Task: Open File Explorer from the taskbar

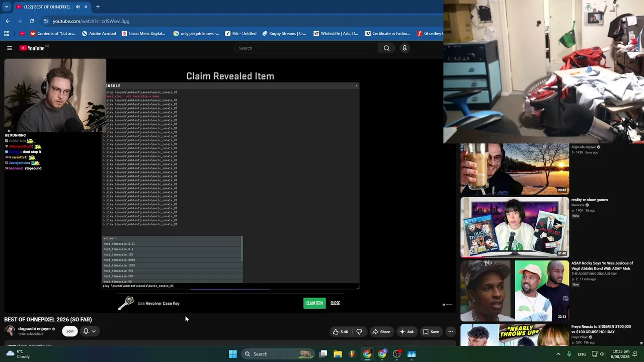Action: coord(338,354)
